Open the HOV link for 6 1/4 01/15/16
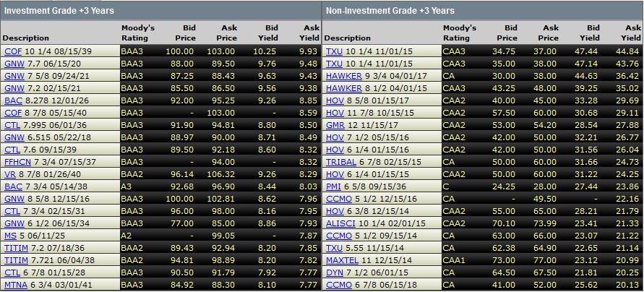 (335, 150)
